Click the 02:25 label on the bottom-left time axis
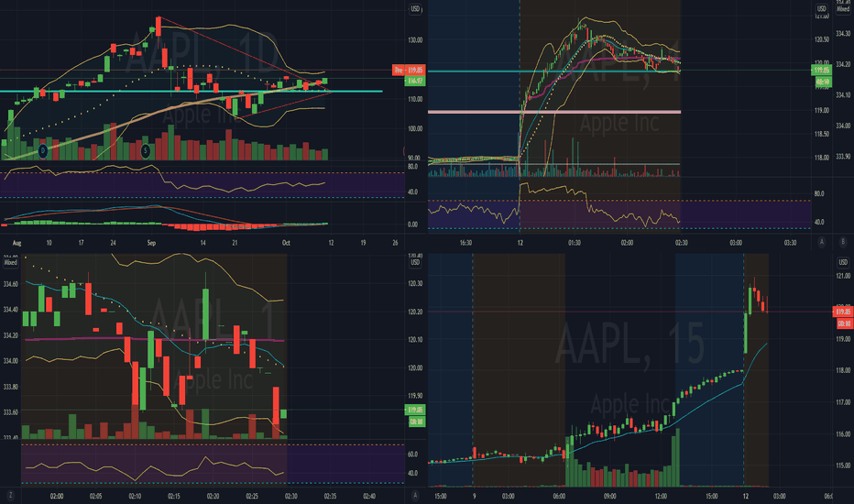 click(x=252, y=497)
